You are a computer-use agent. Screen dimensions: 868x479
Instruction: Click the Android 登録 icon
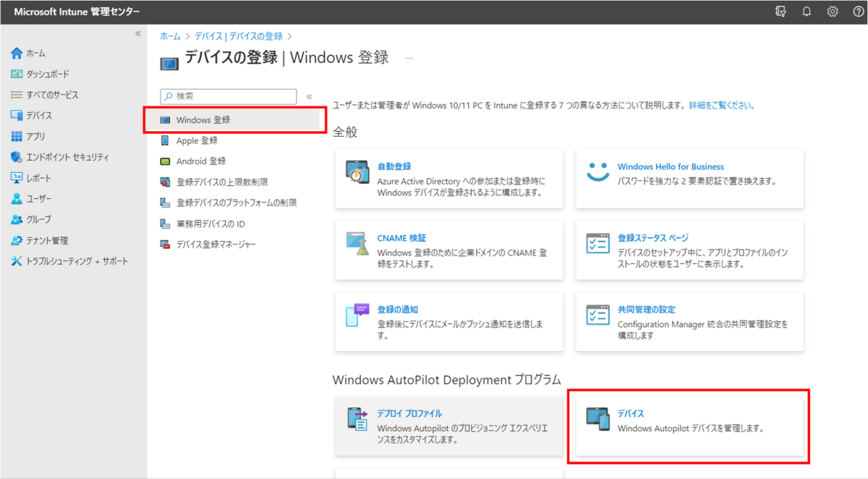pyautogui.click(x=164, y=161)
